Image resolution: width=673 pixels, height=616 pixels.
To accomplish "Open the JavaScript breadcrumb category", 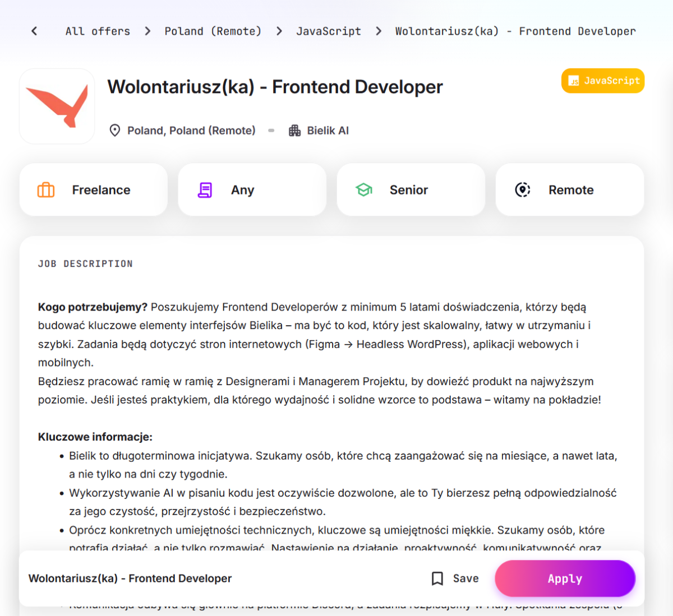I will [328, 31].
